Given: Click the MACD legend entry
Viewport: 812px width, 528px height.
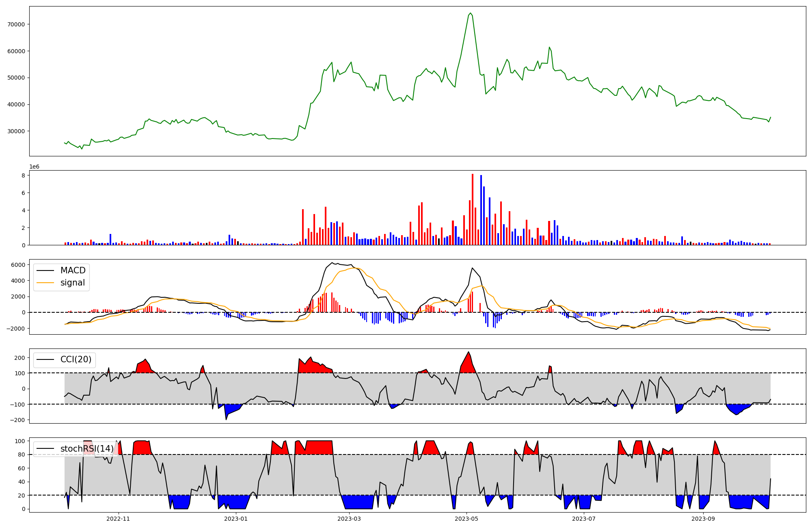Looking at the screenshot, I should pyautogui.click(x=73, y=270).
